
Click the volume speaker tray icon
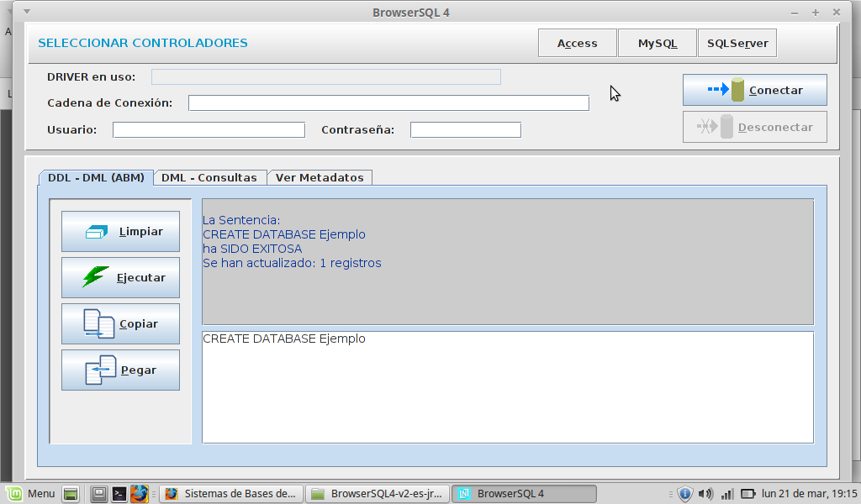(x=705, y=494)
